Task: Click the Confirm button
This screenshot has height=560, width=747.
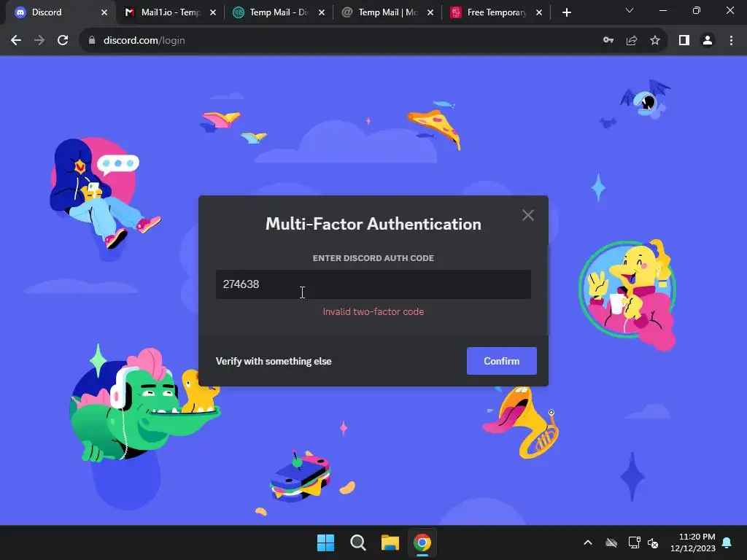Action: [x=501, y=361]
